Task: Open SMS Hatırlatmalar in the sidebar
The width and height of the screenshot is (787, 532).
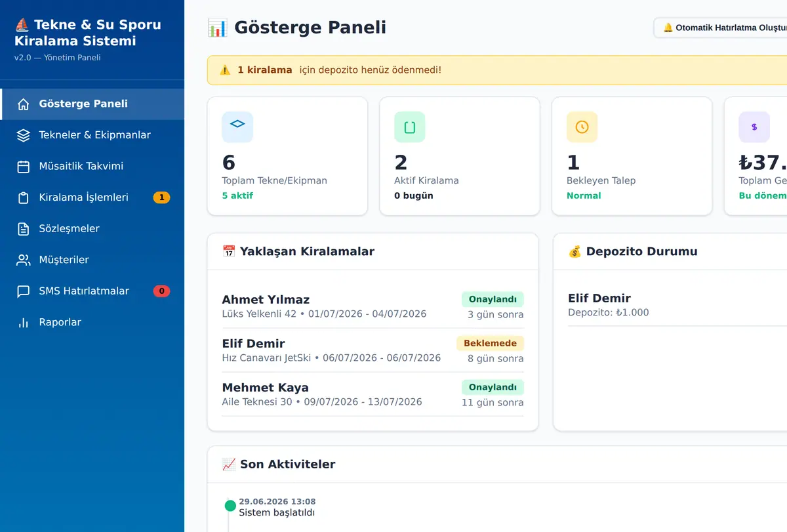Action: [x=93, y=291]
